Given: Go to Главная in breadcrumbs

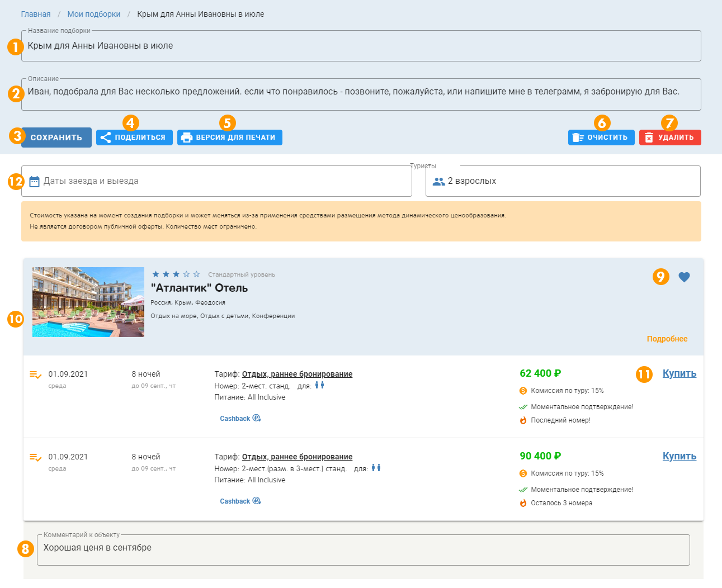Looking at the screenshot, I should tap(36, 14).
